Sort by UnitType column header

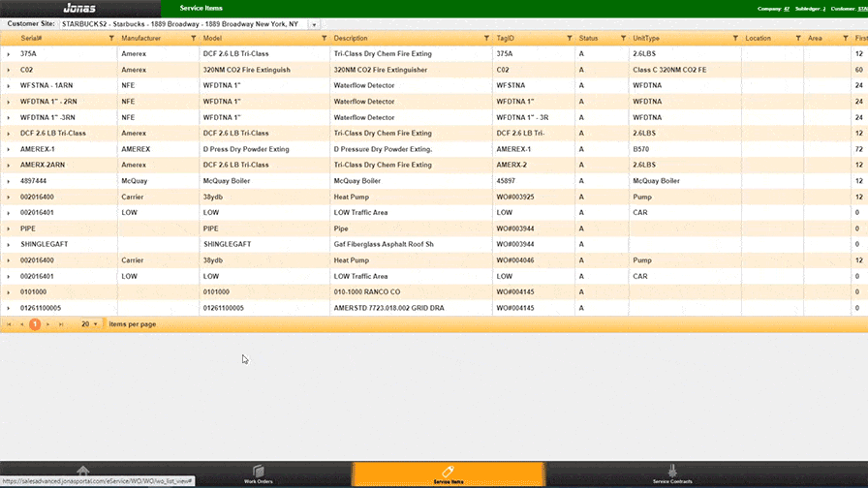click(646, 38)
